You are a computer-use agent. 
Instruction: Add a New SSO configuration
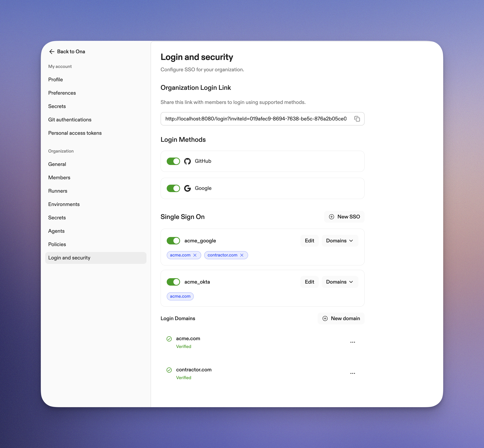(x=344, y=217)
